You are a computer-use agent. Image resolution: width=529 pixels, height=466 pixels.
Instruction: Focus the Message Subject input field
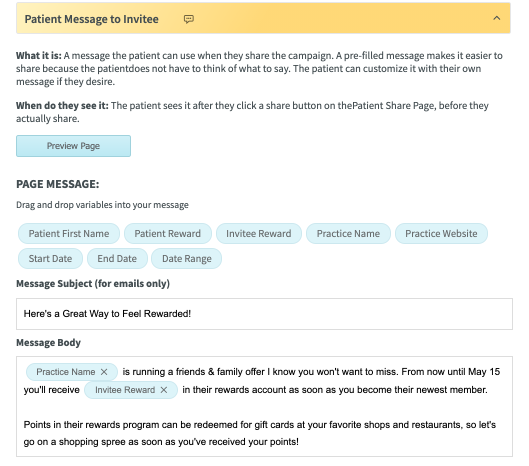(x=264, y=314)
